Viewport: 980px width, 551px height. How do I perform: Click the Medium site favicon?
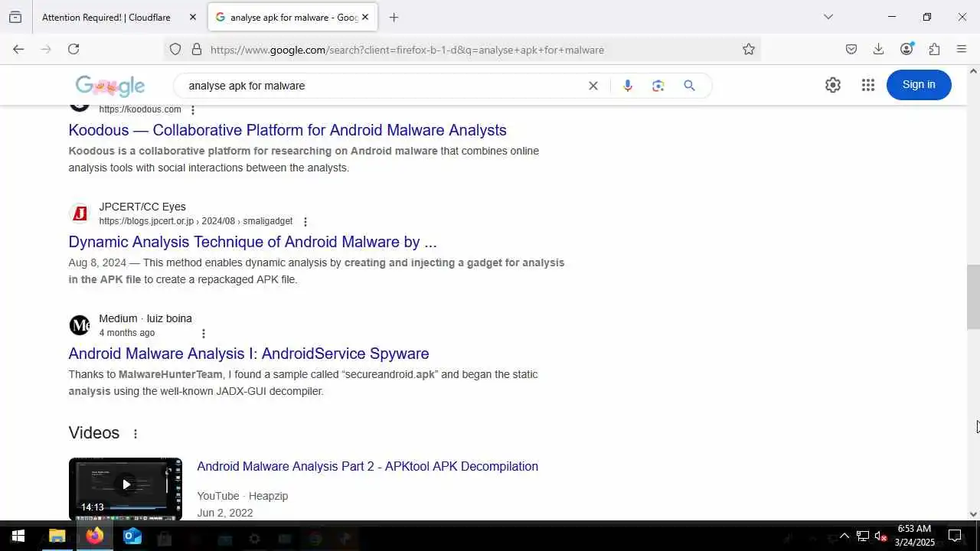click(80, 325)
